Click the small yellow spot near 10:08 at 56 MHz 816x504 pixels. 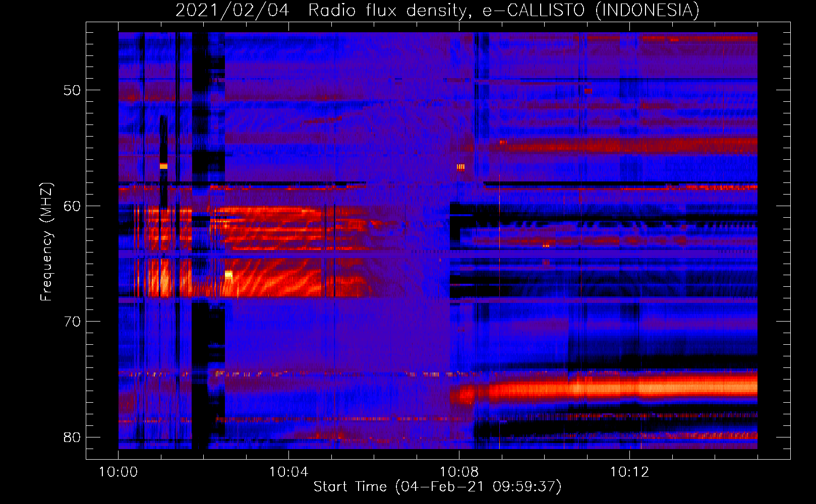point(460,167)
